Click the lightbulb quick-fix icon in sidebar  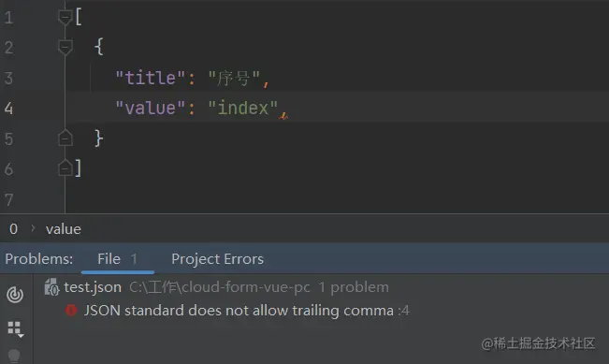pos(14,356)
